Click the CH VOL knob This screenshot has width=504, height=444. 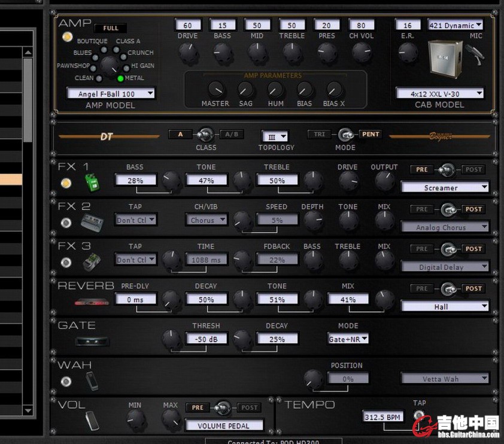coord(362,52)
